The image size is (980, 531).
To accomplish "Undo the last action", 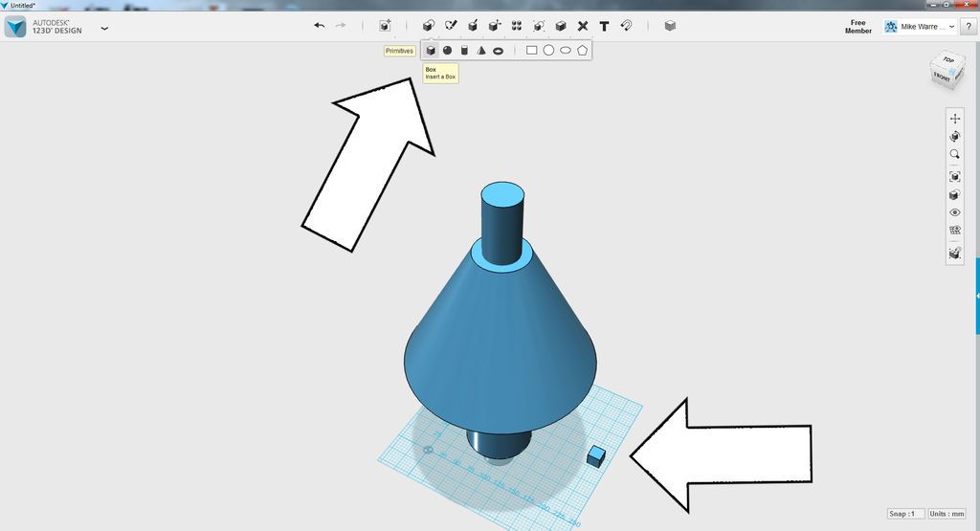I will pyautogui.click(x=320, y=26).
